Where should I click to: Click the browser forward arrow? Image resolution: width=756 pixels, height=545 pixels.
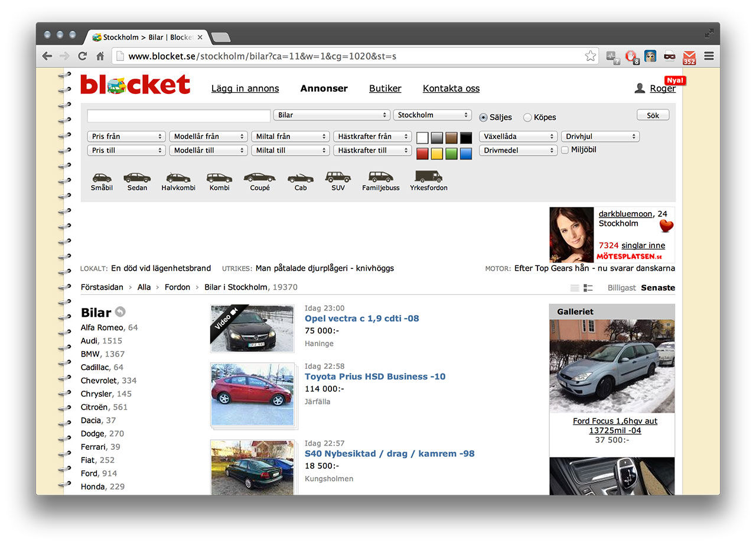point(64,56)
